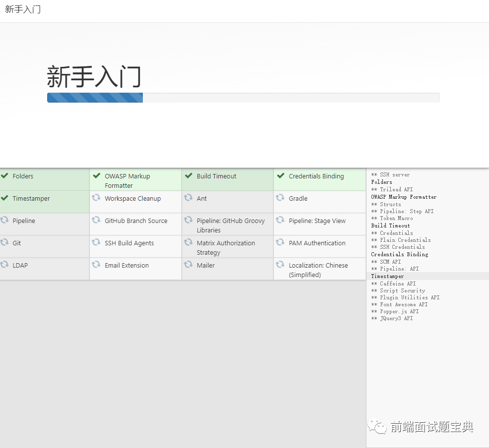Click the spinner icon beside Localization: Chinese (Simplified)
The height and width of the screenshot is (448, 489).
(x=280, y=265)
